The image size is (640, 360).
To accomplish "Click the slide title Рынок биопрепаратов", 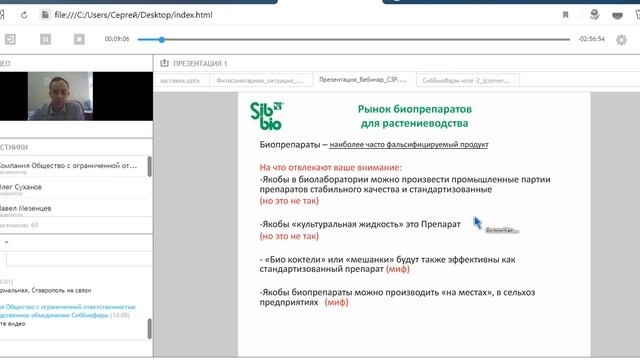I will [x=415, y=116].
